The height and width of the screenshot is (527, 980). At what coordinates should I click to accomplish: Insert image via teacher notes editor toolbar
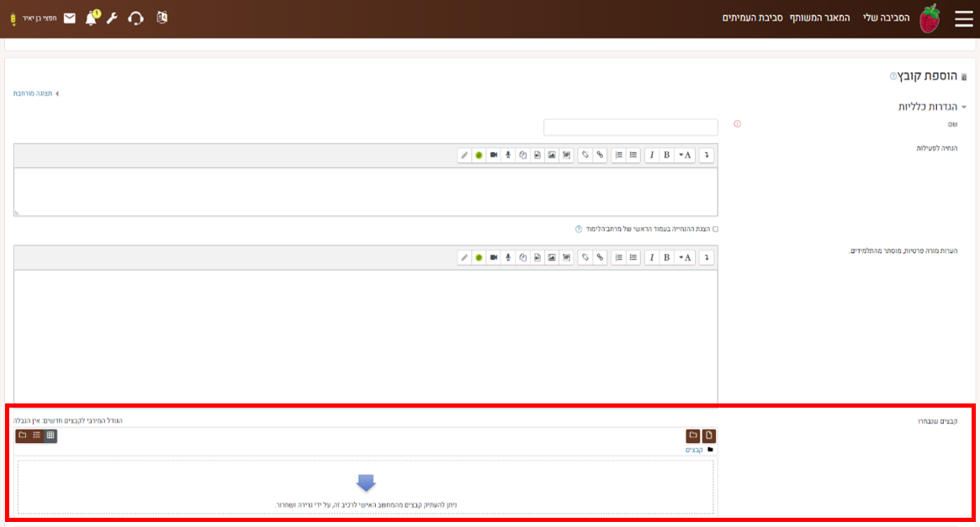pyautogui.click(x=551, y=257)
